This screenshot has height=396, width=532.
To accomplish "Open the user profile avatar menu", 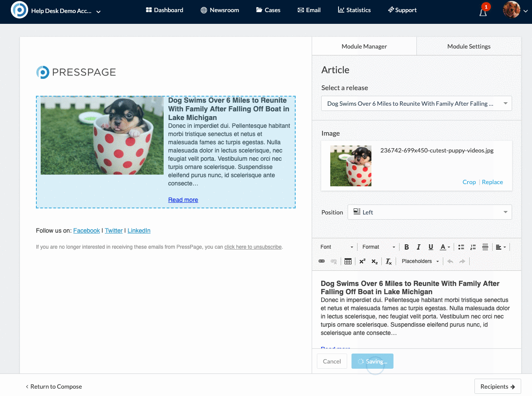I will click(515, 10).
